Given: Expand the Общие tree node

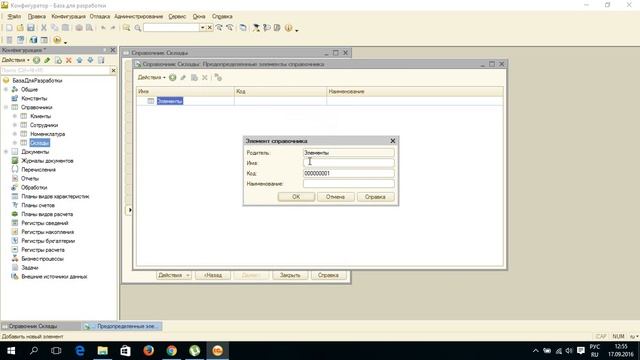Looking at the screenshot, I should point(6,89).
